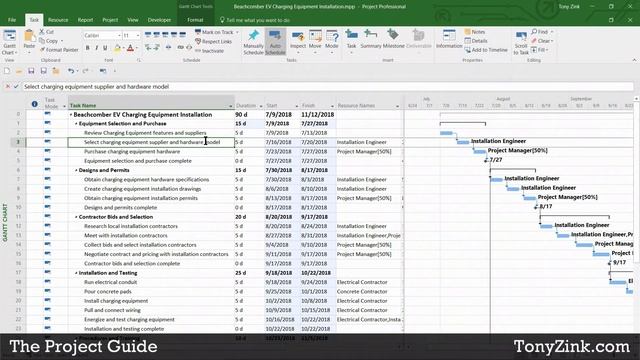The image size is (640, 360).
Task: Apply Underline formatting
Action: (105, 48)
